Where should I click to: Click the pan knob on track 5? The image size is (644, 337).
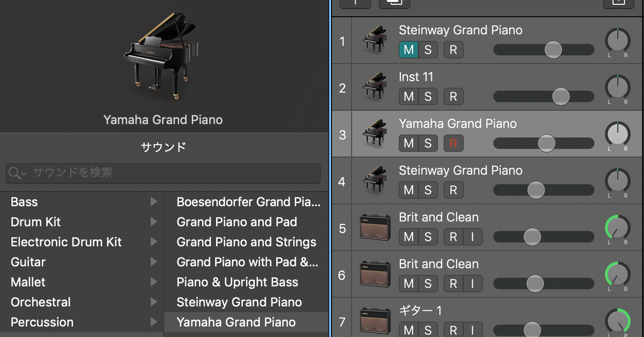(617, 228)
